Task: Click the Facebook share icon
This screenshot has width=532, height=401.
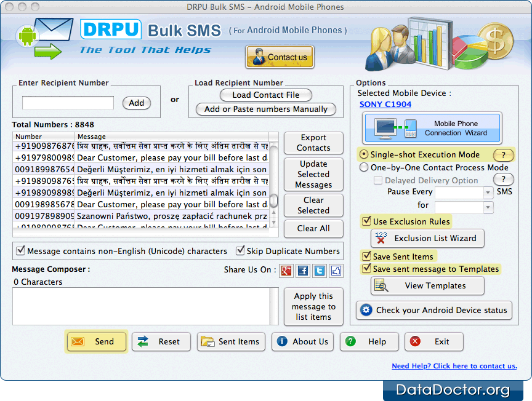Action: click(303, 271)
